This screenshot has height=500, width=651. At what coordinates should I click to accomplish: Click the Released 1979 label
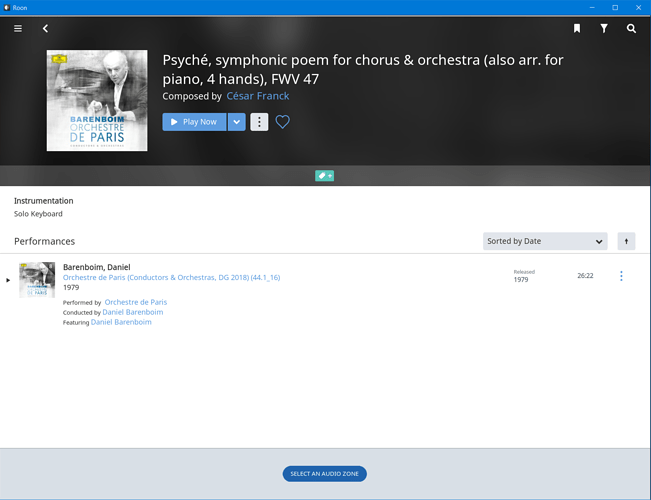click(x=524, y=276)
